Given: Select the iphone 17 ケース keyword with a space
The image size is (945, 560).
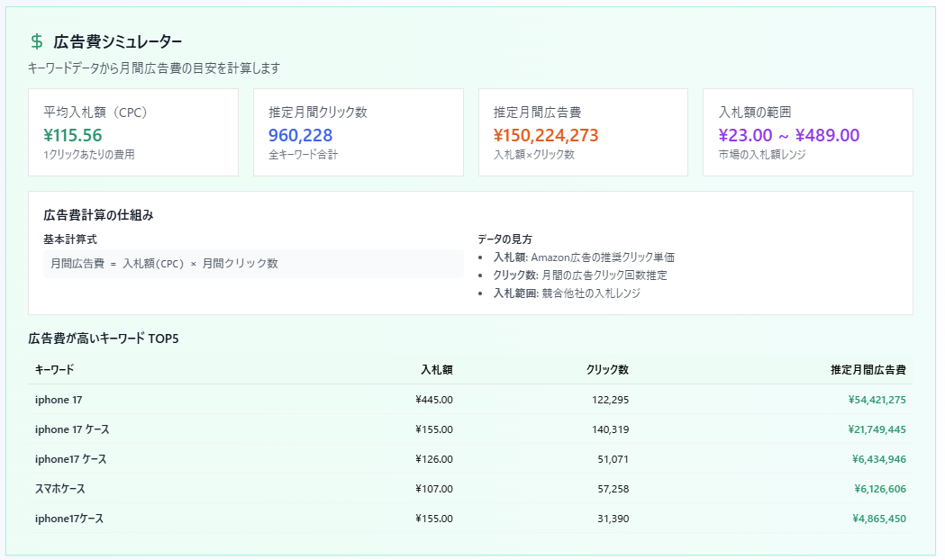Looking at the screenshot, I should click(72, 429).
